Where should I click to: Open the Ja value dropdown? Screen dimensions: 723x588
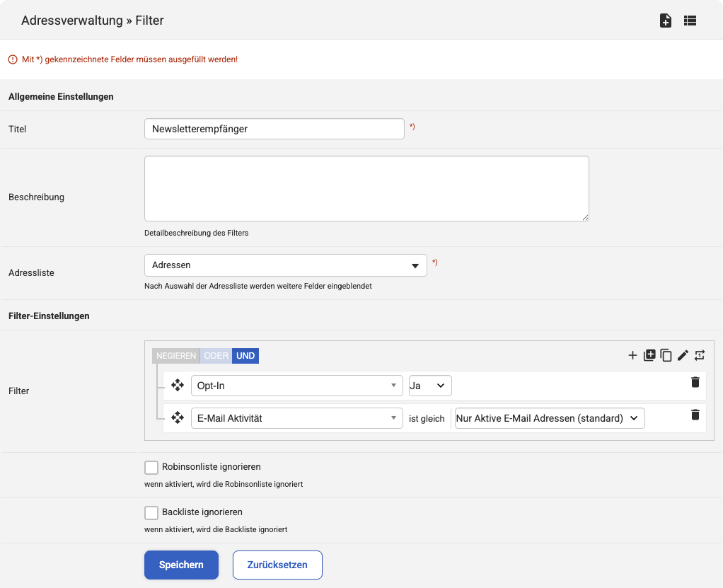[430, 386]
